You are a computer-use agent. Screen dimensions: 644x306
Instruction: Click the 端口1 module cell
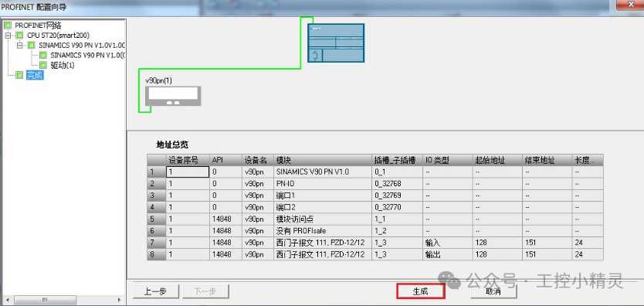[x=323, y=195]
